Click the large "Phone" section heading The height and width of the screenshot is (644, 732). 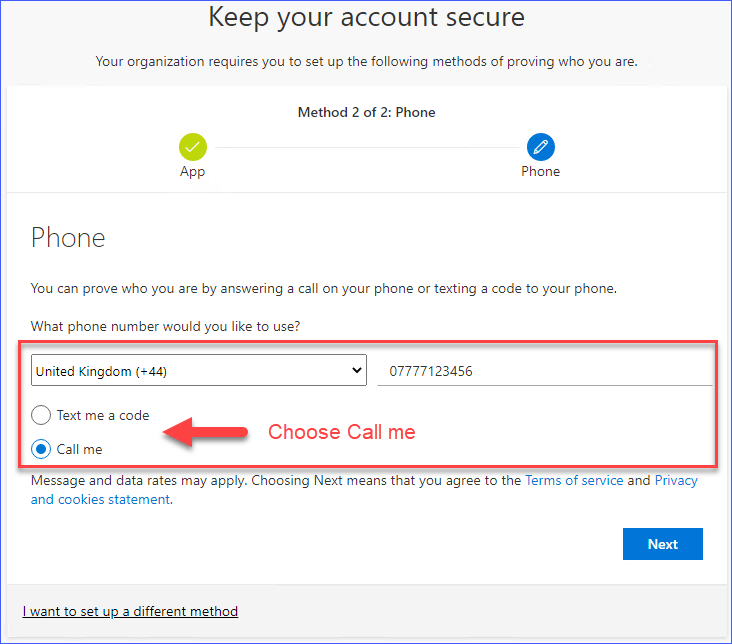click(68, 237)
